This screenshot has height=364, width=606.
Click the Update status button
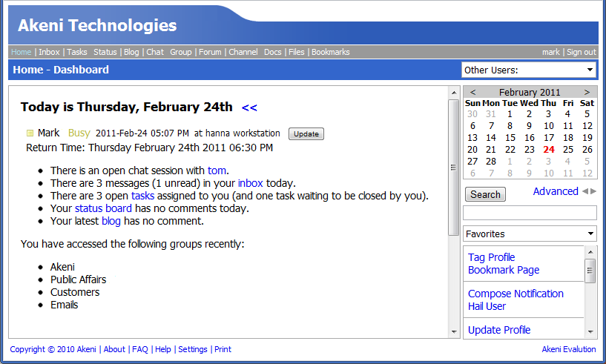tap(306, 133)
